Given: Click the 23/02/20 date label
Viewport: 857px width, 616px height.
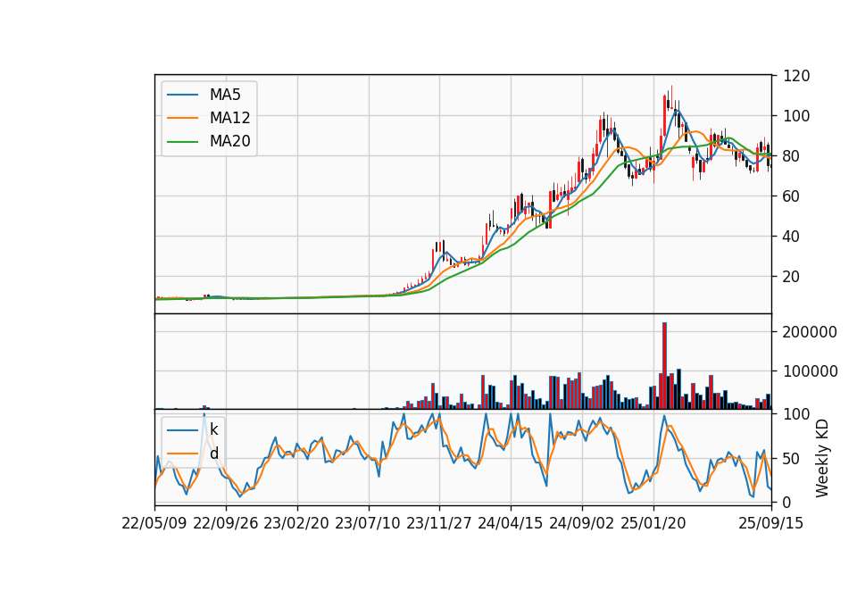Looking at the screenshot, I should pos(296,523).
